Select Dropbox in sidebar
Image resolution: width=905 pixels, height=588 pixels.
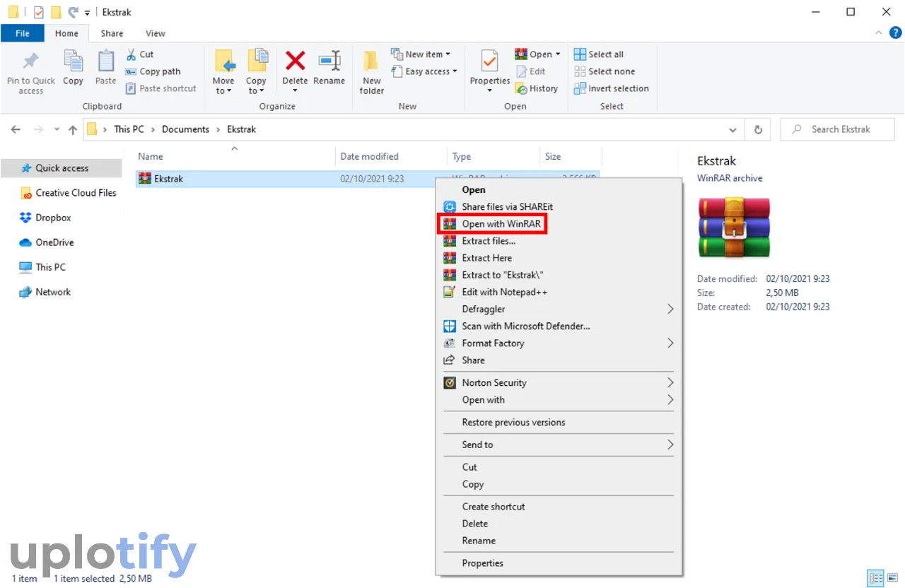tap(45, 218)
